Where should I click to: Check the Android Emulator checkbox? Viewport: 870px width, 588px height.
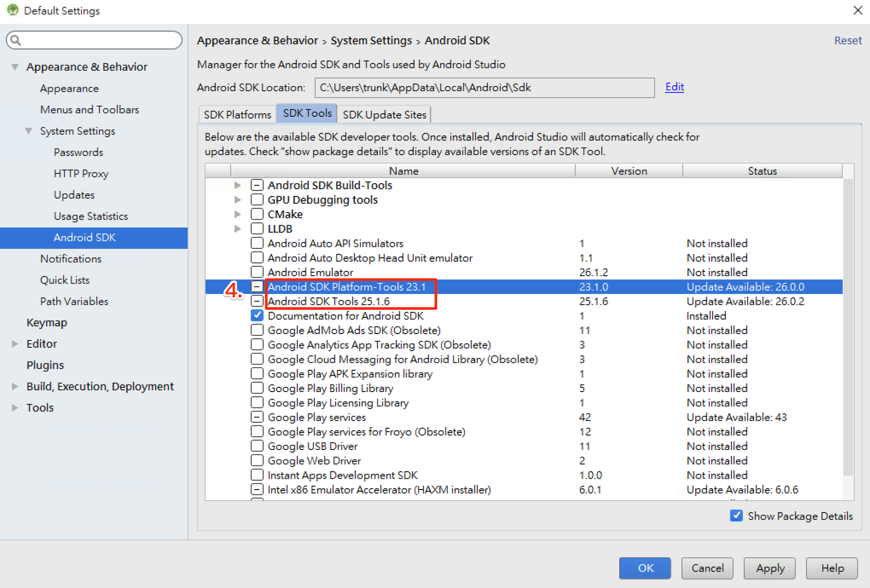(x=257, y=272)
